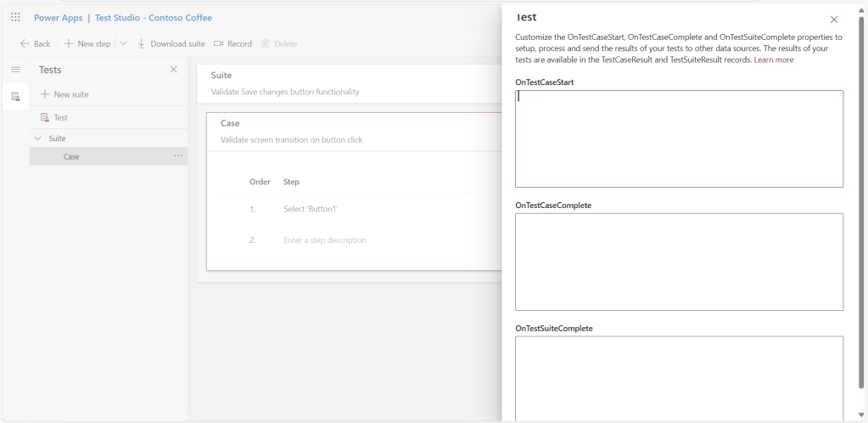
Task: Toggle the hamburger menu in left rail
Action: (x=15, y=70)
